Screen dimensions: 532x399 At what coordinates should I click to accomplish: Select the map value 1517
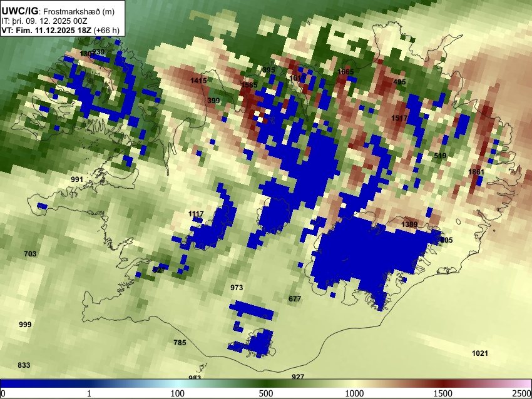point(399,118)
